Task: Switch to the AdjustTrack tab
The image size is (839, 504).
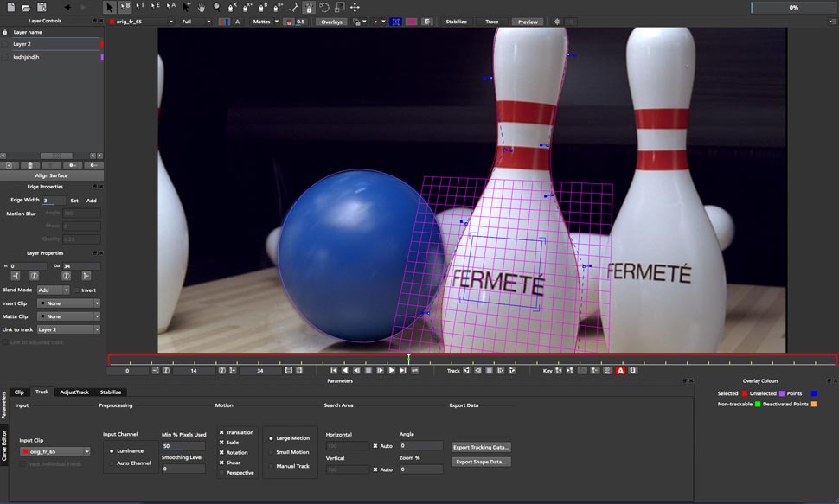Action: click(x=74, y=392)
